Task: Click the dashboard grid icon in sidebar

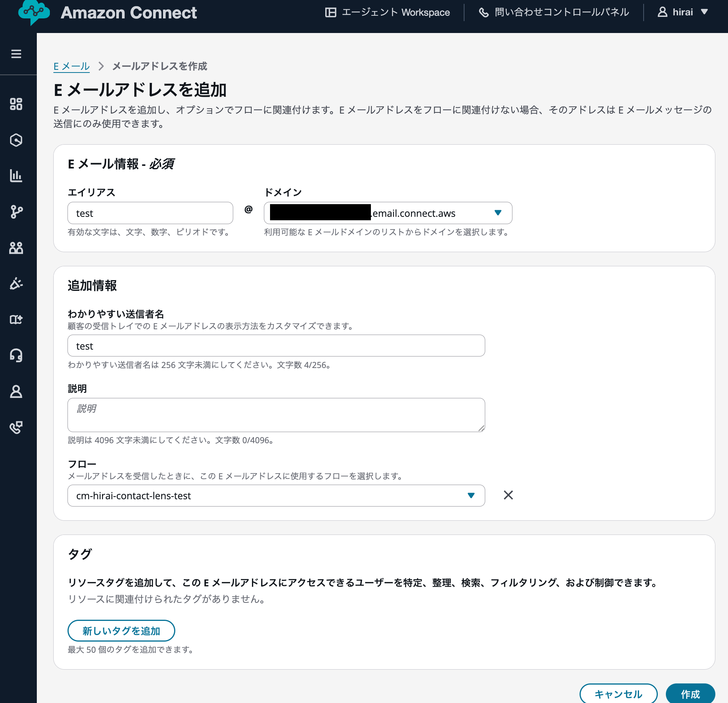Action: (x=16, y=104)
